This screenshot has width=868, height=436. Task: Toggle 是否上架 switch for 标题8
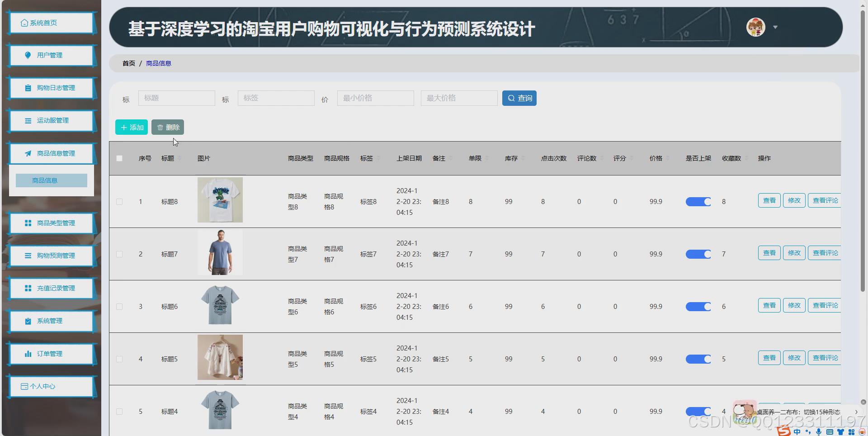698,202
